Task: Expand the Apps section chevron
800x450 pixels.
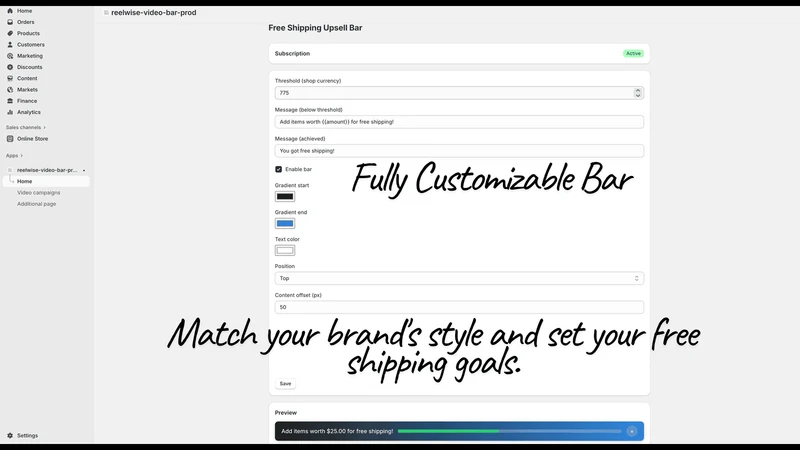Action: click(21, 155)
